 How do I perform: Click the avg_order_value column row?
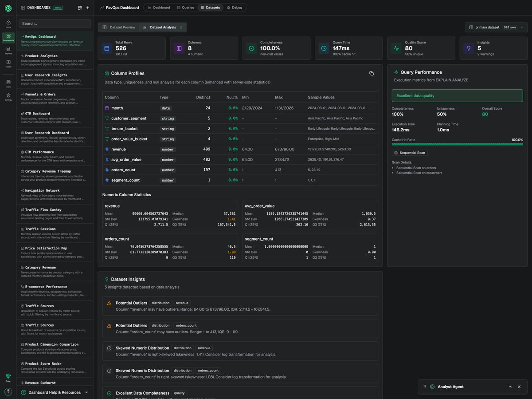pos(240,160)
